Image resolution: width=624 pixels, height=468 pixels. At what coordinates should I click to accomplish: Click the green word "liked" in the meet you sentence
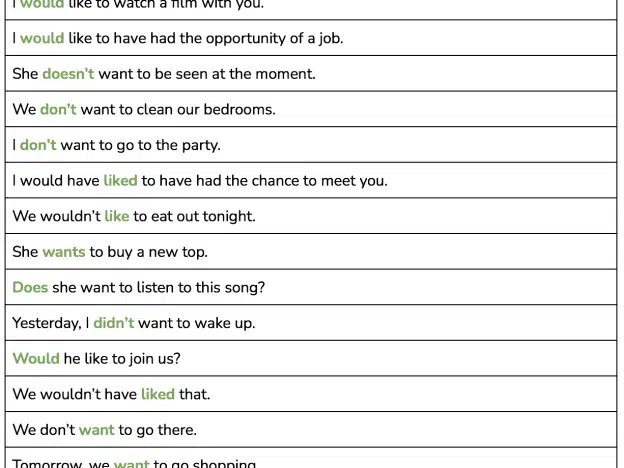(x=120, y=180)
